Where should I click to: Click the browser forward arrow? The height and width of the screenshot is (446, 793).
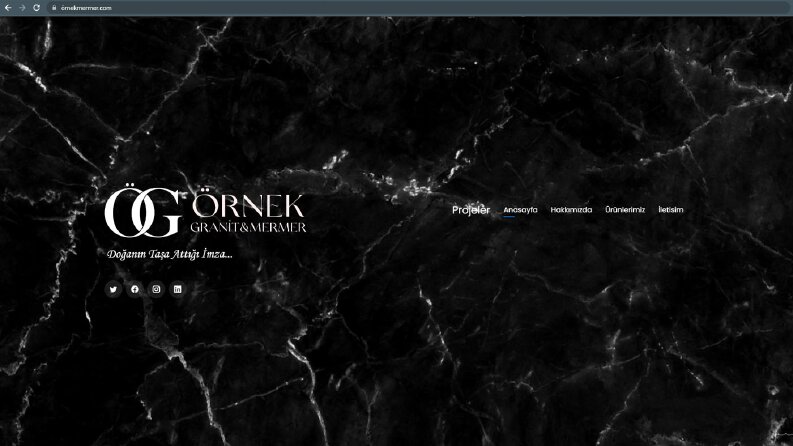point(22,8)
